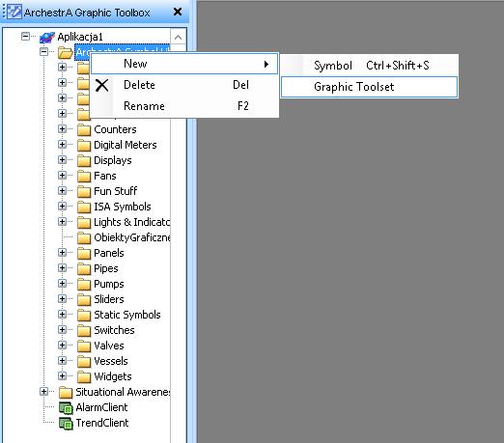Image resolution: width=504 pixels, height=443 pixels.
Task: Close the ArchestrA Graphic Toolbox panel
Action: (178, 12)
